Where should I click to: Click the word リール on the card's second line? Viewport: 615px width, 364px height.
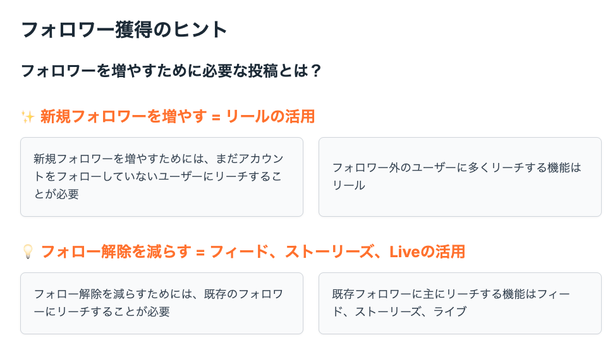coord(349,186)
